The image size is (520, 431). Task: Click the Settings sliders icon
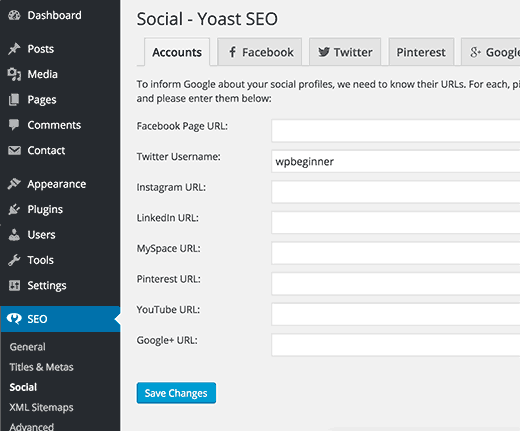[x=14, y=285]
